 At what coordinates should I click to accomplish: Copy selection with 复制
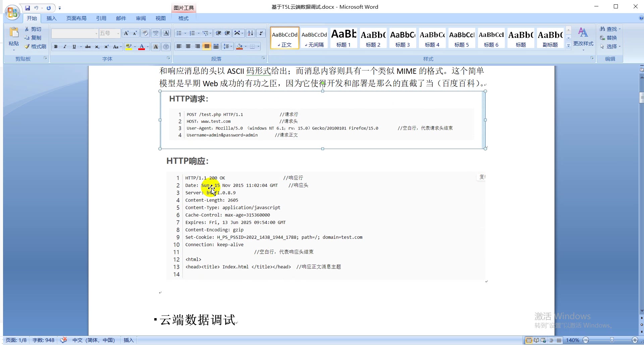pyautogui.click(x=33, y=38)
